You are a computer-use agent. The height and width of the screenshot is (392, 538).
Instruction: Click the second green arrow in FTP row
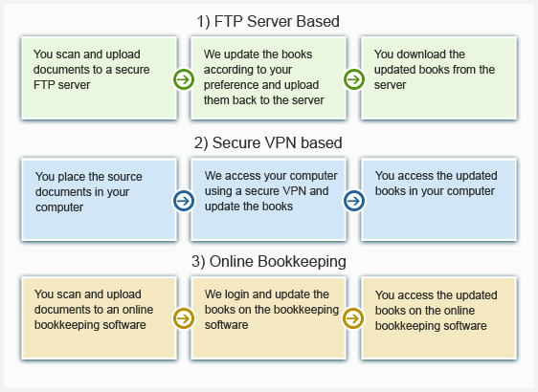pyautogui.click(x=354, y=79)
